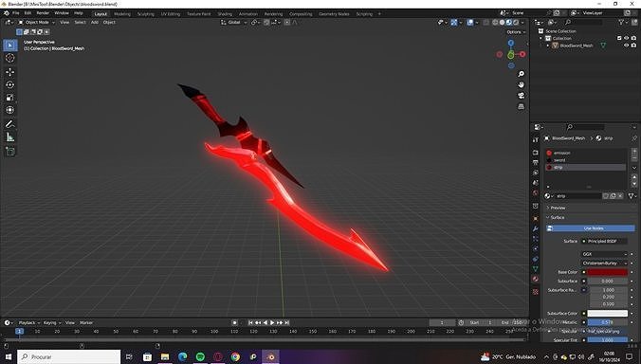This screenshot has width=641, height=364.
Task: Select the Measure tool
Action: pos(10,137)
